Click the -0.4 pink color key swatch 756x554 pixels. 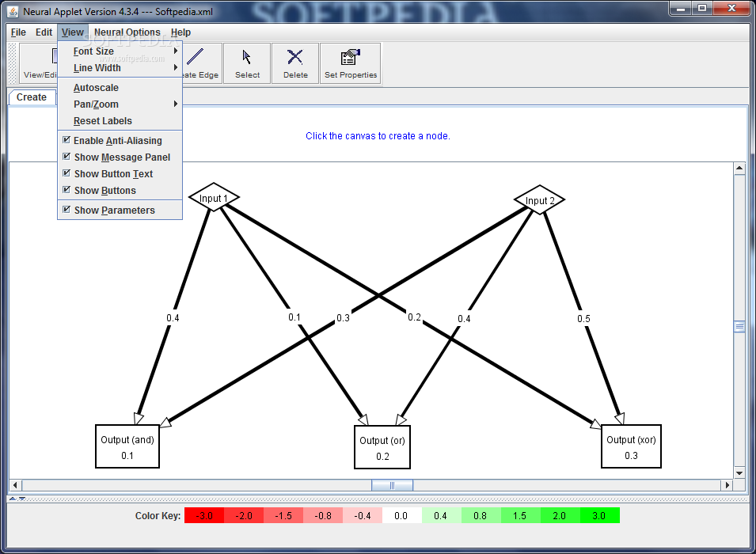click(363, 515)
